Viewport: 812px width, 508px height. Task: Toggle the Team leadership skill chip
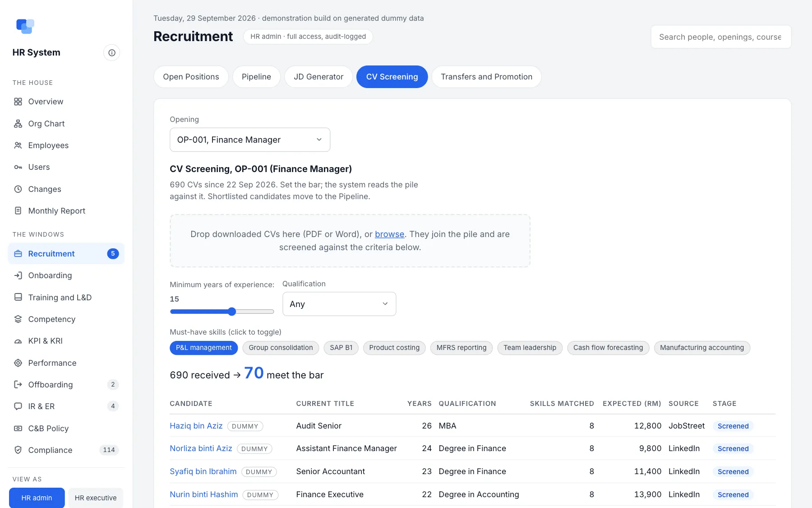pyautogui.click(x=530, y=348)
